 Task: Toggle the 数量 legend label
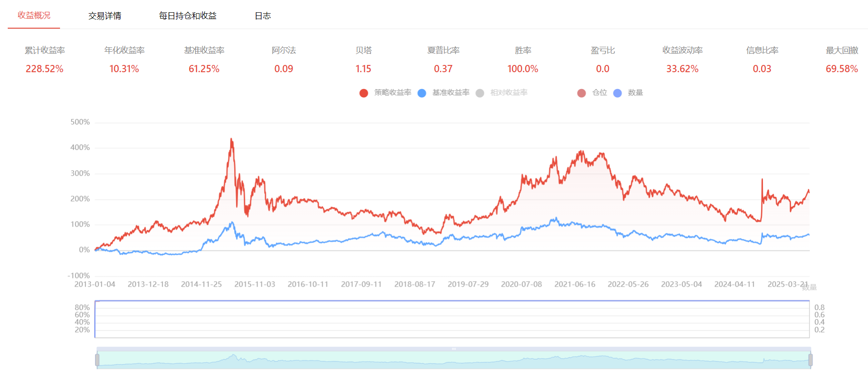tap(635, 93)
